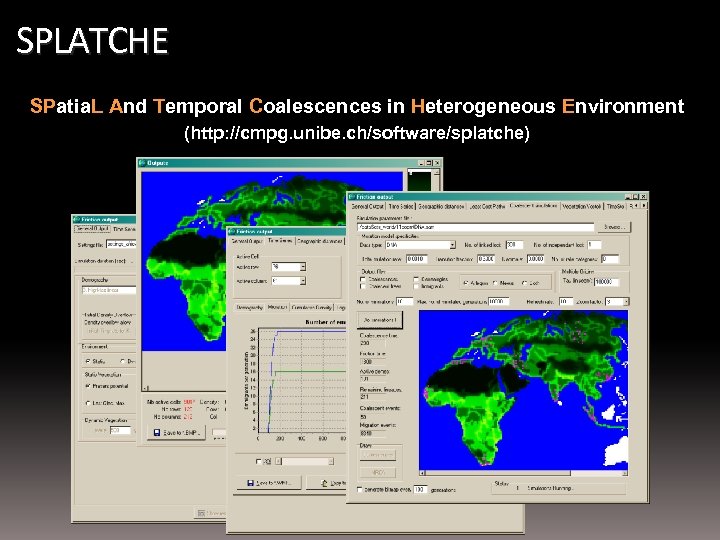Select the Present potential vegetation radio

[x=88, y=386]
